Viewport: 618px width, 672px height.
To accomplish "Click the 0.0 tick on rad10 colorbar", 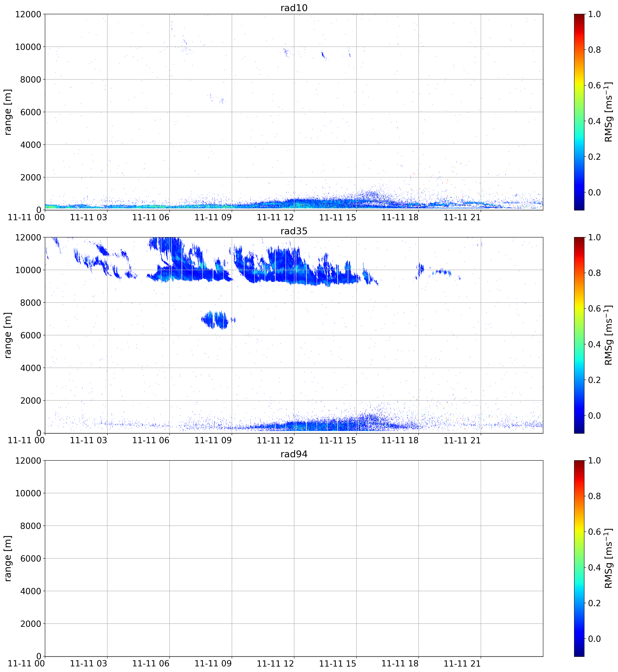I will click(x=595, y=192).
